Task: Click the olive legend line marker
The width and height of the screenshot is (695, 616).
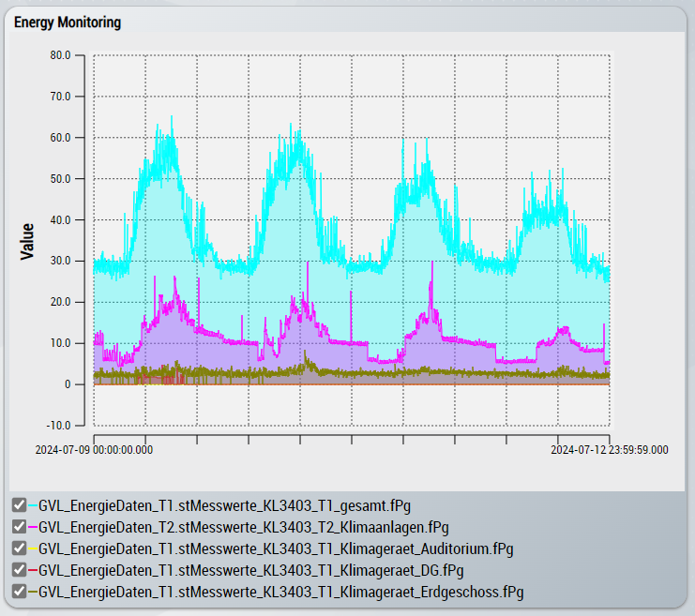Action: [33, 592]
